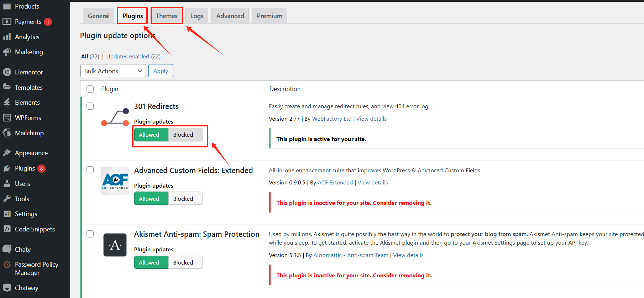Click the '301 Redirects' plugin title

(156, 106)
